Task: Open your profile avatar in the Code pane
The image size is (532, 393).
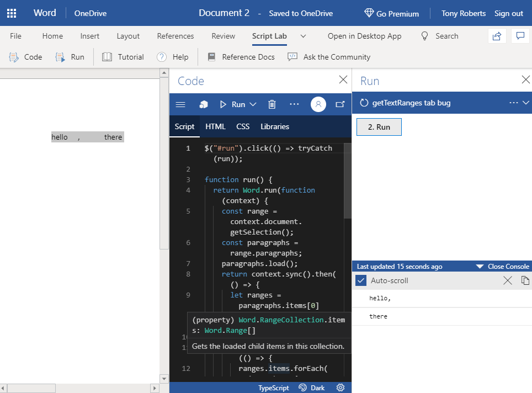Action: 318,104
